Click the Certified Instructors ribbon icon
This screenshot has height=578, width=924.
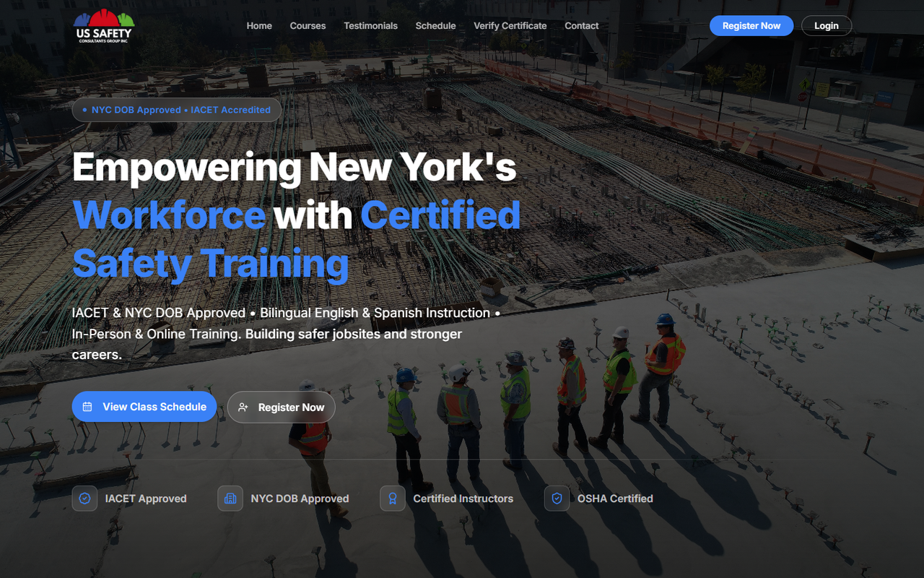393,499
